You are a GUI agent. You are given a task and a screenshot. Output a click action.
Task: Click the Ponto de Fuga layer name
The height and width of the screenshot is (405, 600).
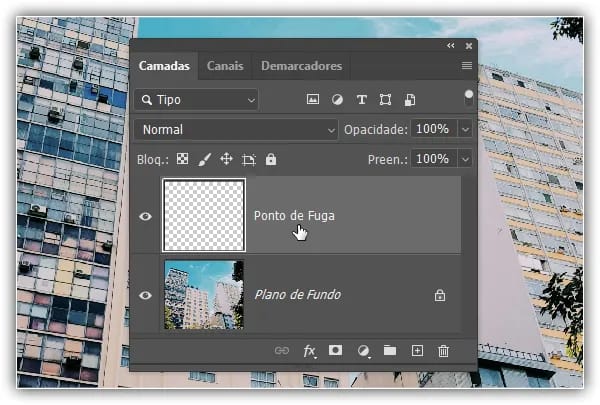tap(294, 216)
